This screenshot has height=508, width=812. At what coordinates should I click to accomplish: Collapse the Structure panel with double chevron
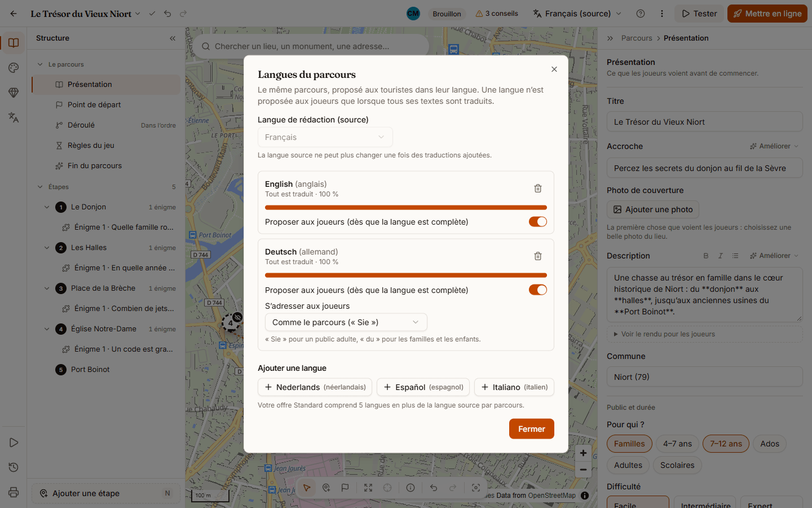[x=173, y=38]
